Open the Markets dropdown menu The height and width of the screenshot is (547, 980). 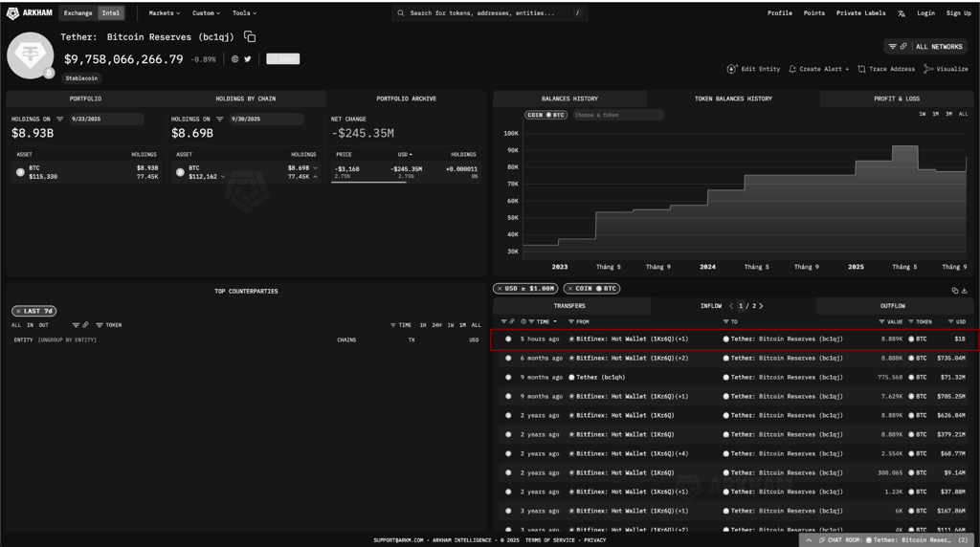click(x=165, y=12)
